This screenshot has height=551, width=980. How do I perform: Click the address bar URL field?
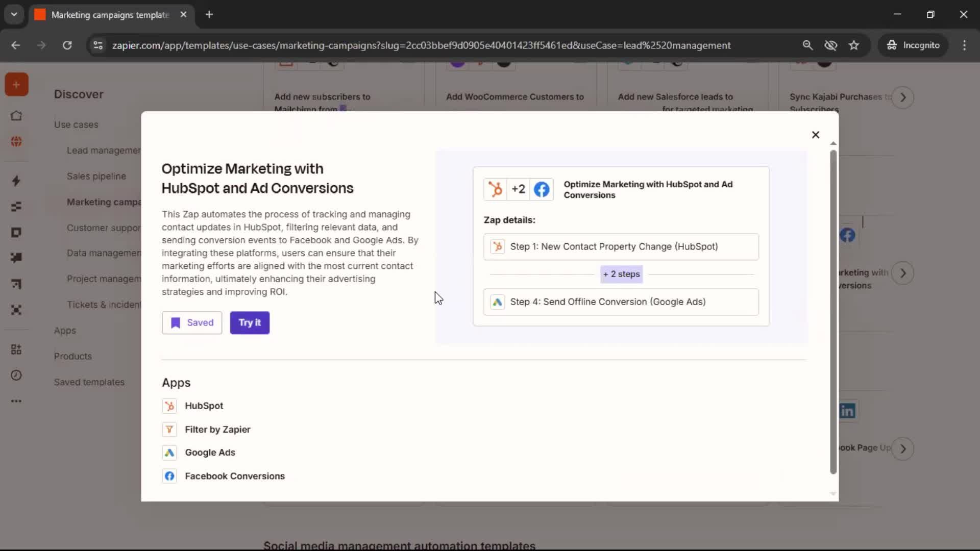click(421, 45)
